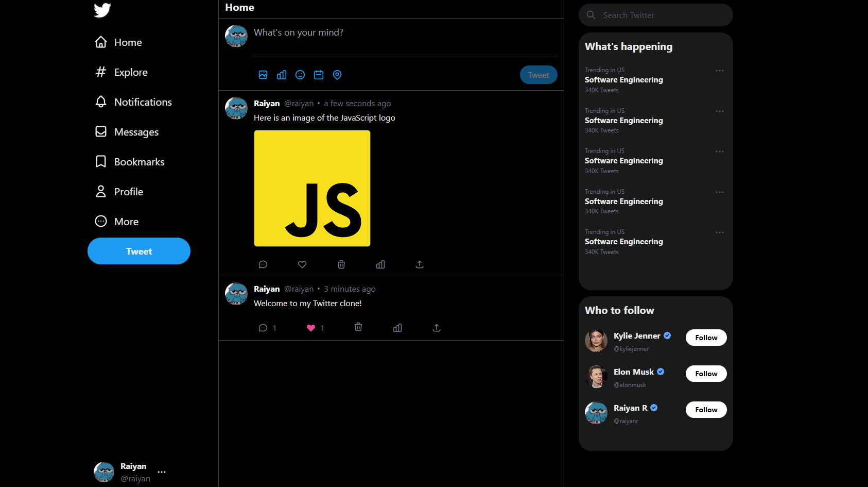
Task: Click Raiyan R's verified badge
Action: [x=654, y=408]
